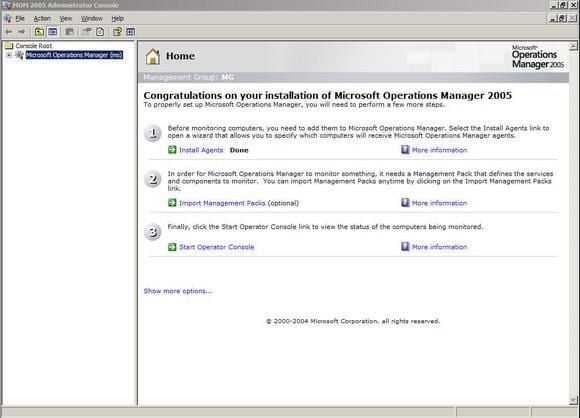Open the File menu

tap(20, 18)
